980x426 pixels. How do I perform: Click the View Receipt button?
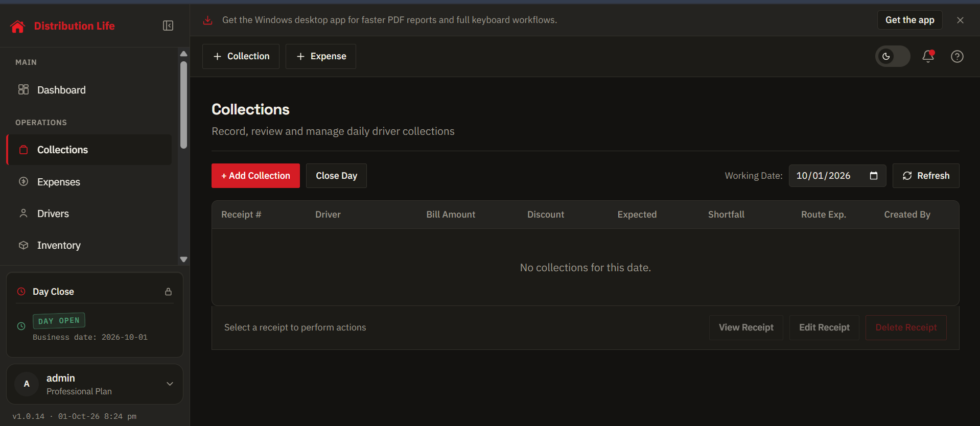tap(746, 327)
